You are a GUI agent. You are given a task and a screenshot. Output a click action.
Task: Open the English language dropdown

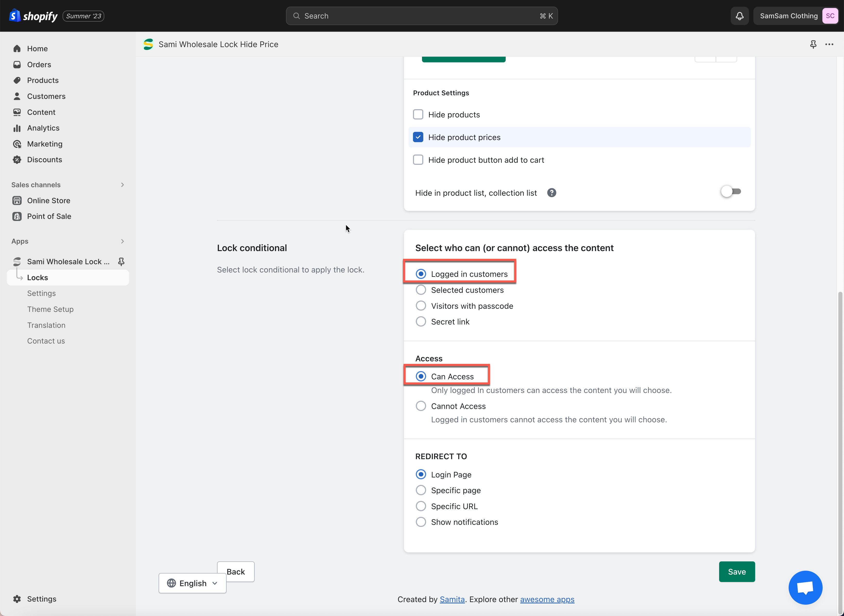point(192,583)
